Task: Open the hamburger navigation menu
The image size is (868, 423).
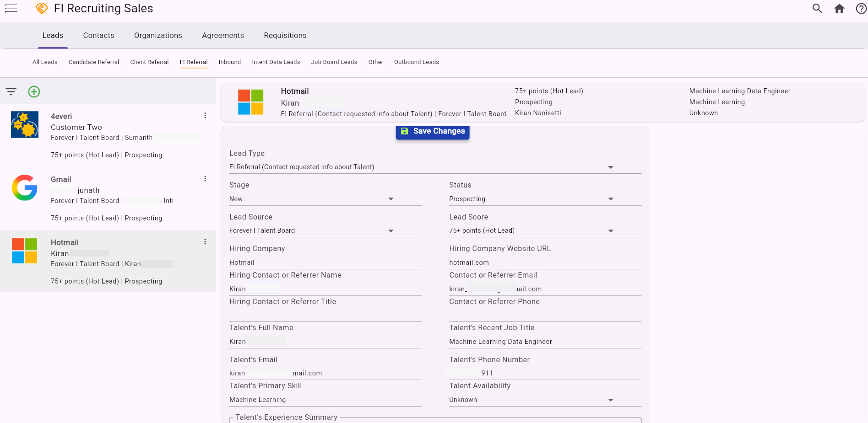Action: coord(11,8)
